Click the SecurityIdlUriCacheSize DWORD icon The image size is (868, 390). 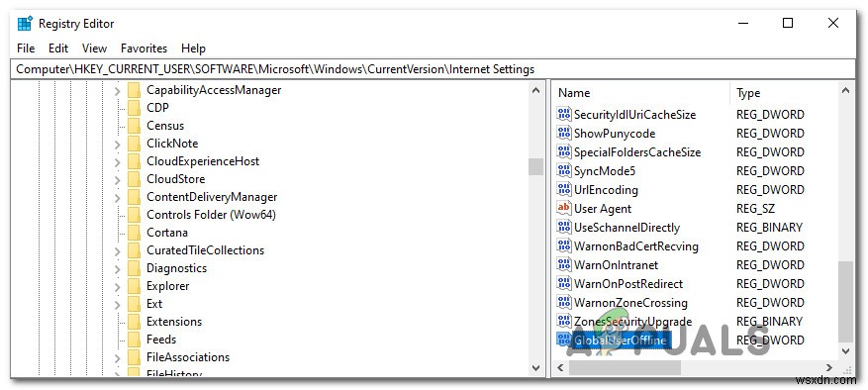pos(564,115)
